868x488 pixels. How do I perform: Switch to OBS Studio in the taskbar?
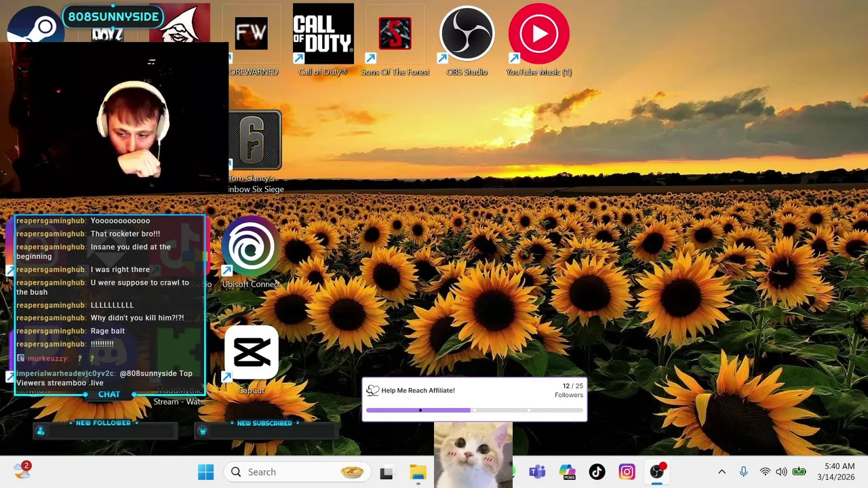point(656,472)
